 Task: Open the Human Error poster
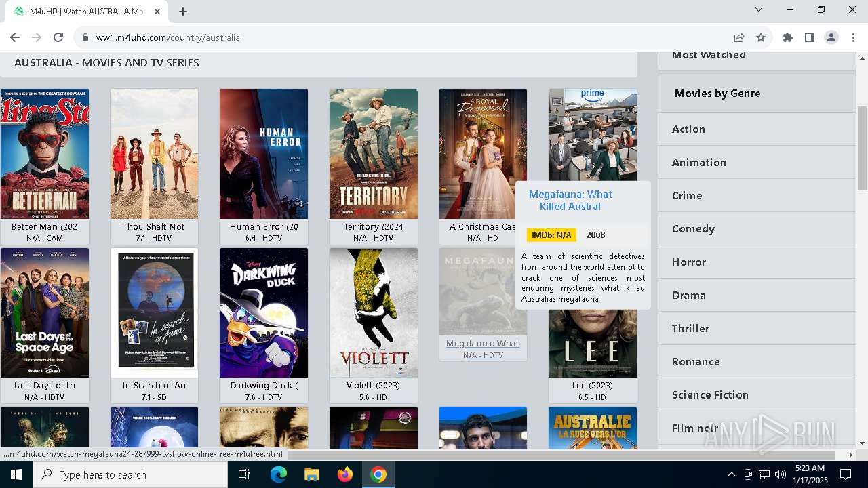click(x=264, y=154)
